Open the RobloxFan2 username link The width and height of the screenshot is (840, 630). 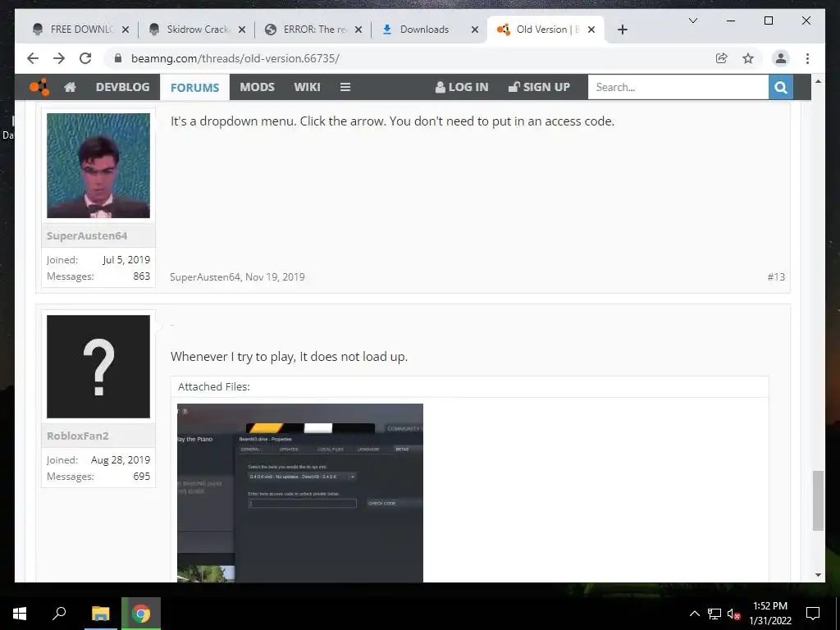pyautogui.click(x=78, y=436)
